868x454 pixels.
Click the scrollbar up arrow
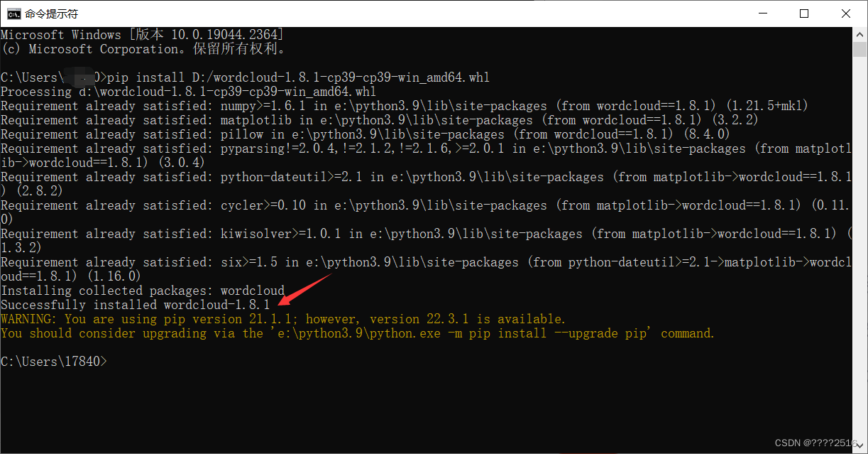click(x=860, y=34)
